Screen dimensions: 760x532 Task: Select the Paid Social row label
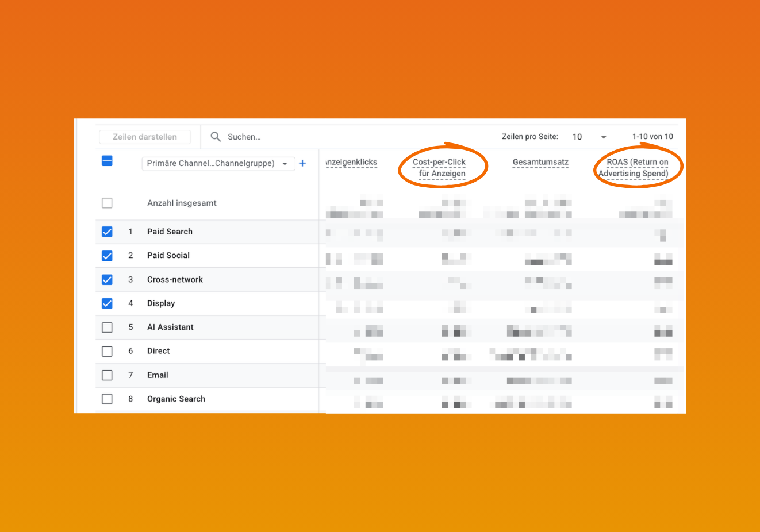[168, 255]
